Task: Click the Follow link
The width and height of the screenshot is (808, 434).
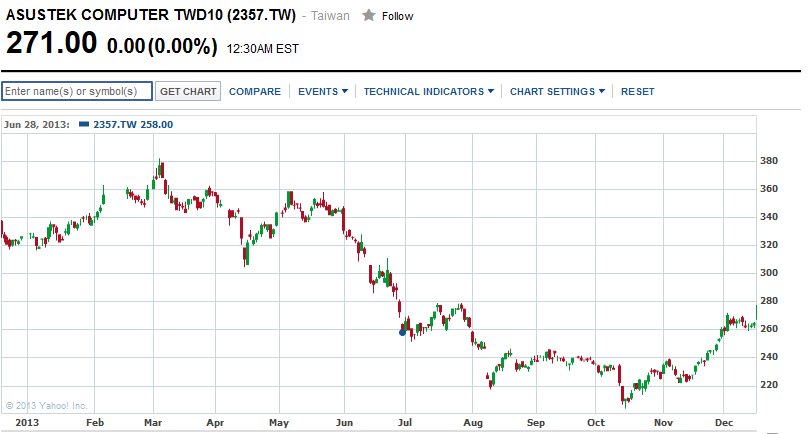Action: [397, 16]
